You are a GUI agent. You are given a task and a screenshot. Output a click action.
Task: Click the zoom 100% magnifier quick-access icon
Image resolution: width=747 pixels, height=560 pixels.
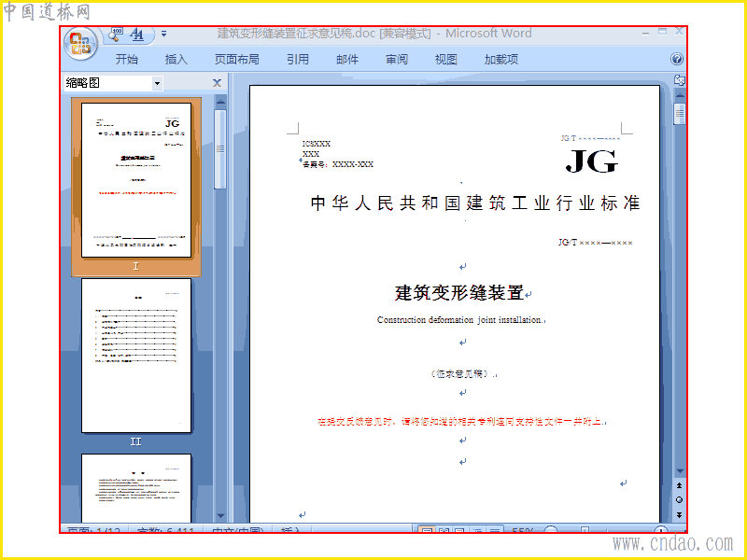(115, 35)
